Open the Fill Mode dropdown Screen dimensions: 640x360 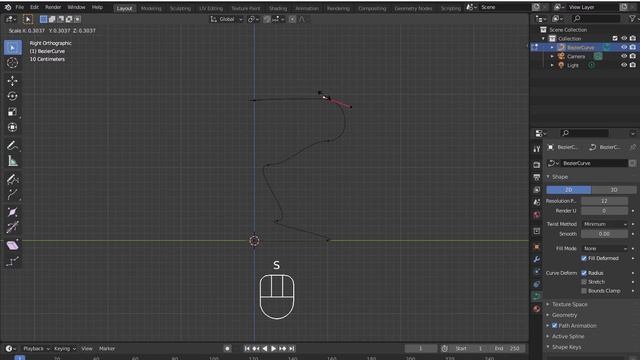[x=604, y=249]
